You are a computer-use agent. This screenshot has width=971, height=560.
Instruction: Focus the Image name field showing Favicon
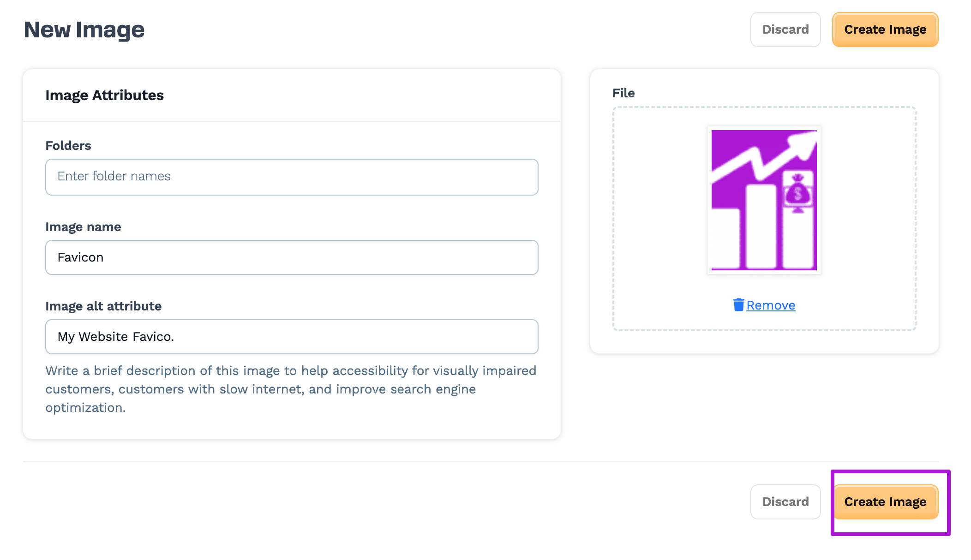tap(292, 257)
